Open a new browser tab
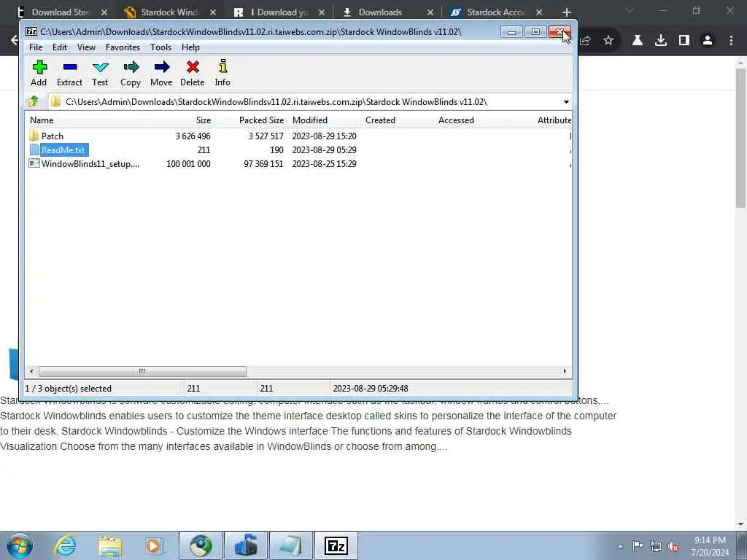The image size is (747, 560). click(566, 12)
